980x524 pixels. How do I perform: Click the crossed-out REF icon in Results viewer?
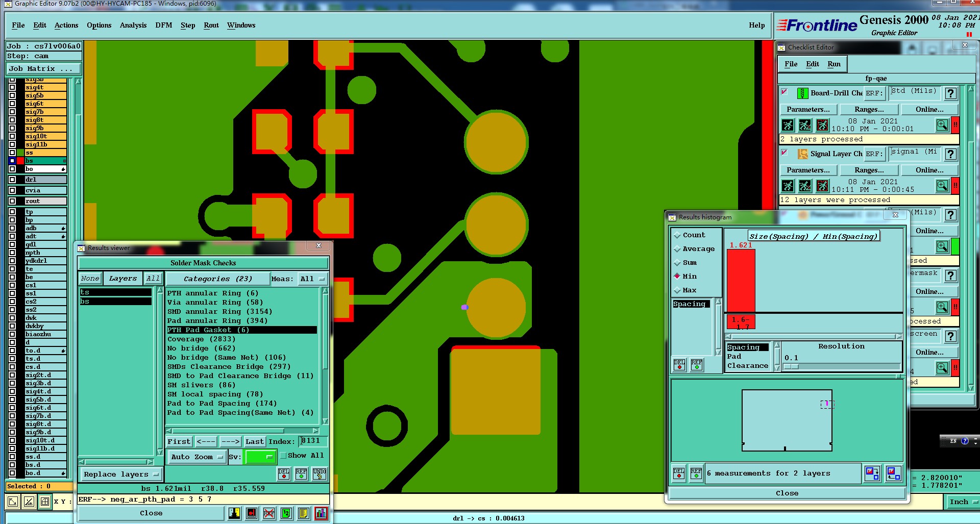coord(269,513)
